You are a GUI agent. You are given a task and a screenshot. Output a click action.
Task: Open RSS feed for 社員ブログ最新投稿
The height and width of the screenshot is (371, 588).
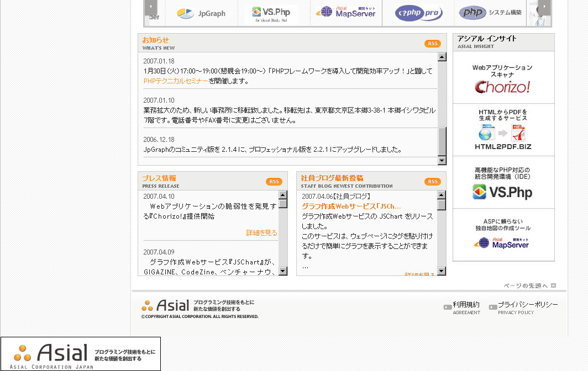tap(432, 182)
